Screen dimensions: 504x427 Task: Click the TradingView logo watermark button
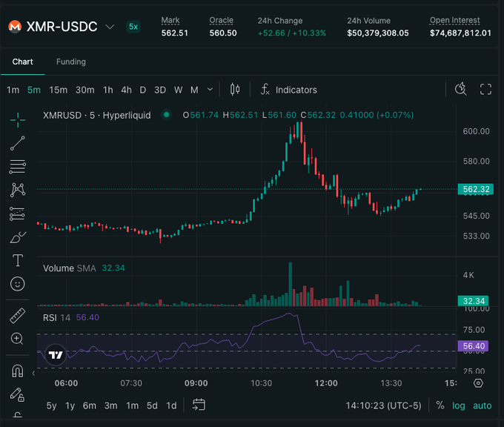click(56, 355)
